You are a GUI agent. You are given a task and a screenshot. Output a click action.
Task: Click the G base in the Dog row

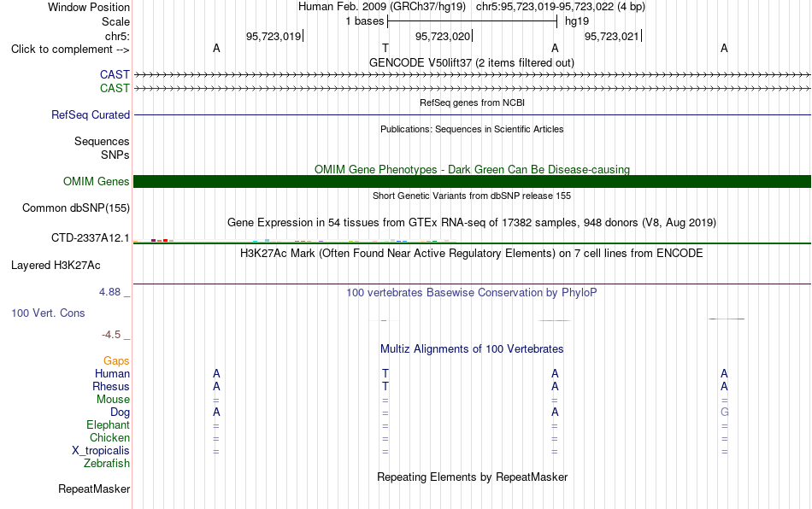(x=725, y=412)
